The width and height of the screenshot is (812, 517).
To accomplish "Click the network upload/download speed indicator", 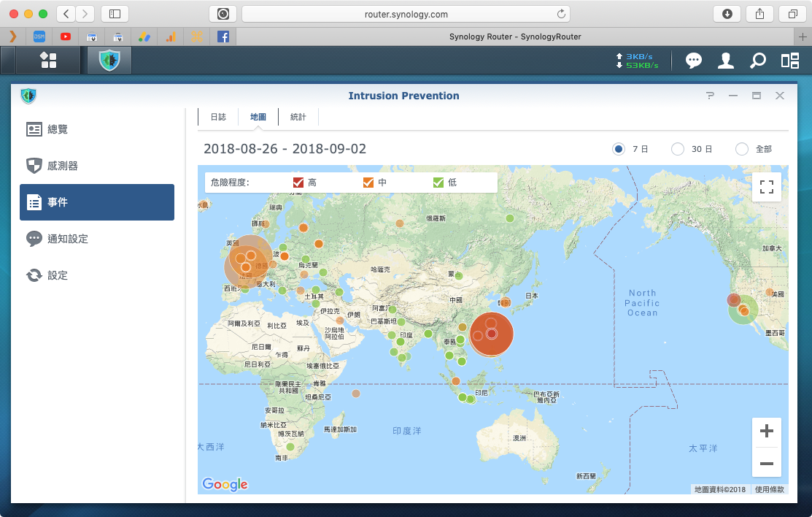I will 637,61.
